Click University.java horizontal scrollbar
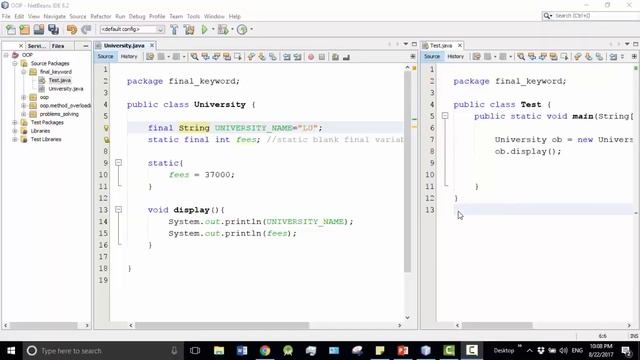The height and width of the screenshot is (360, 640). 222,325
